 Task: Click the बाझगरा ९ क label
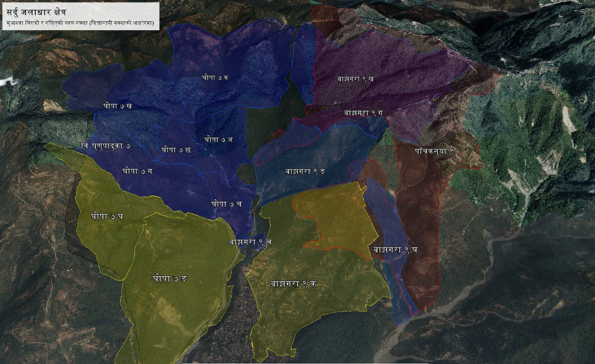pyautogui.click(x=294, y=284)
